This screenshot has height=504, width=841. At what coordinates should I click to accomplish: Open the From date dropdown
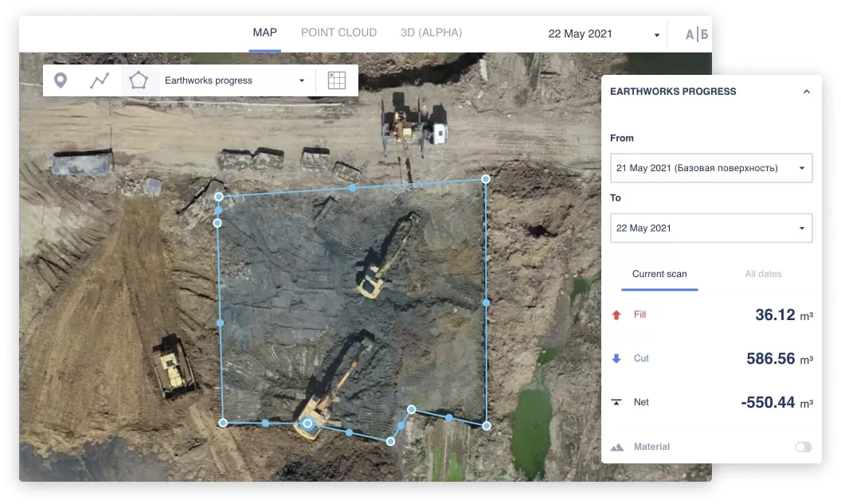710,168
